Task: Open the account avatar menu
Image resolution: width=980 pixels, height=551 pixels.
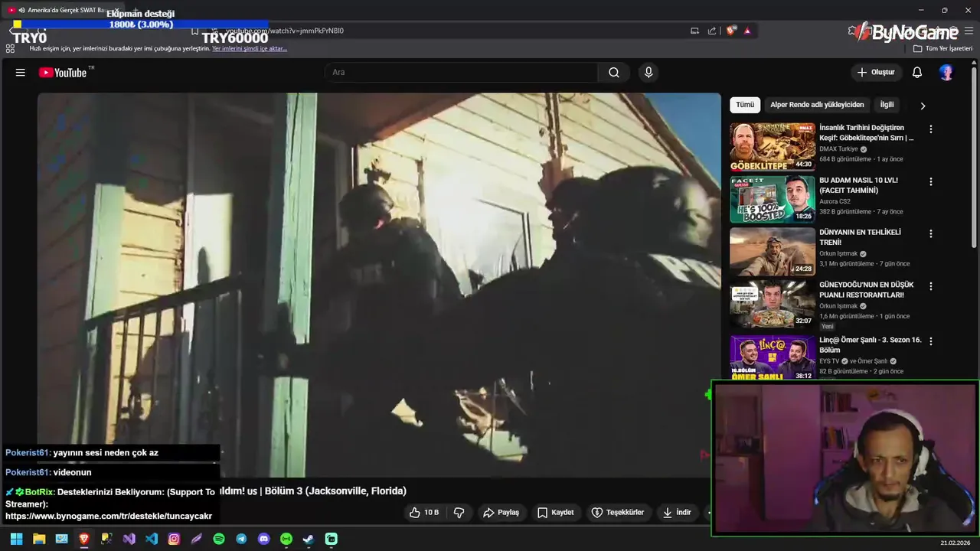Action: pyautogui.click(x=946, y=73)
